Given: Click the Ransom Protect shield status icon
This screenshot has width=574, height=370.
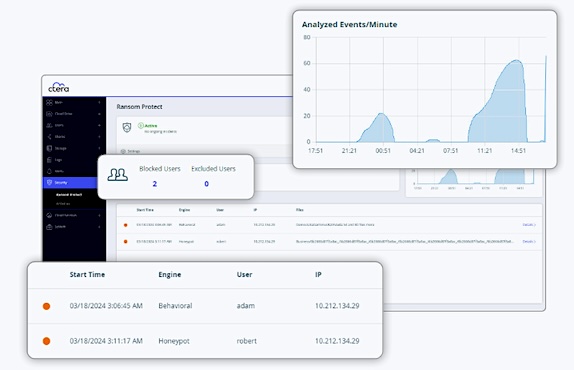Looking at the screenshot, I should [x=127, y=128].
